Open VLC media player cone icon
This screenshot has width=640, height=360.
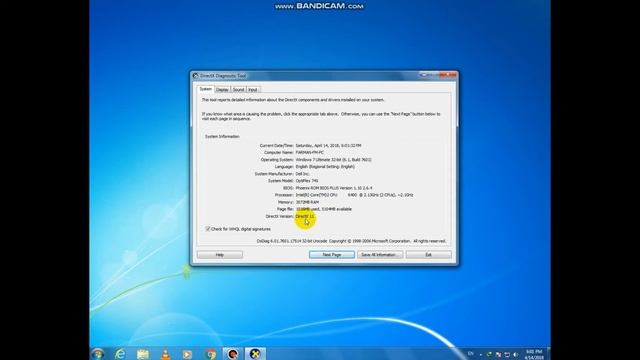[165, 354]
